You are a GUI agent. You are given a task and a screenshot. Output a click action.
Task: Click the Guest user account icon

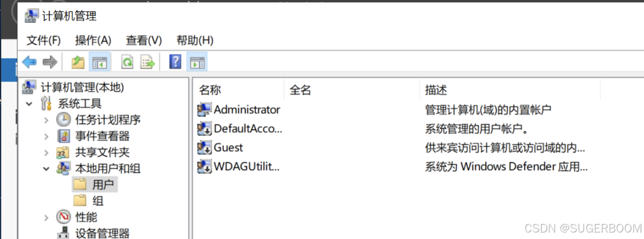tap(204, 148)
